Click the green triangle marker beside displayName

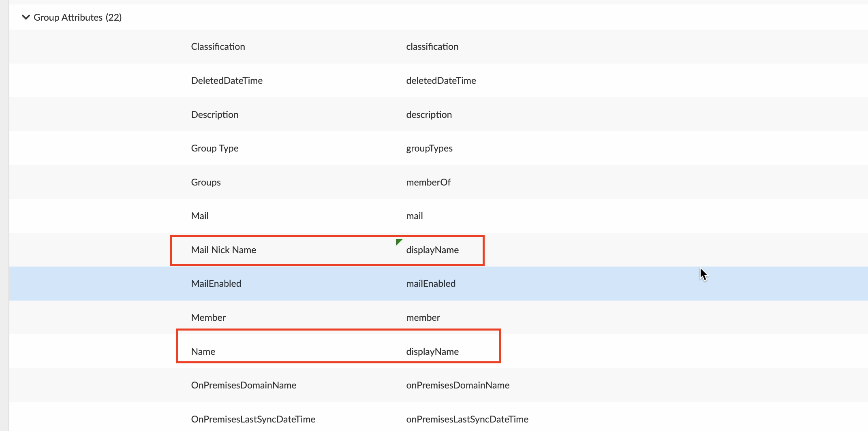click(399, 242)
